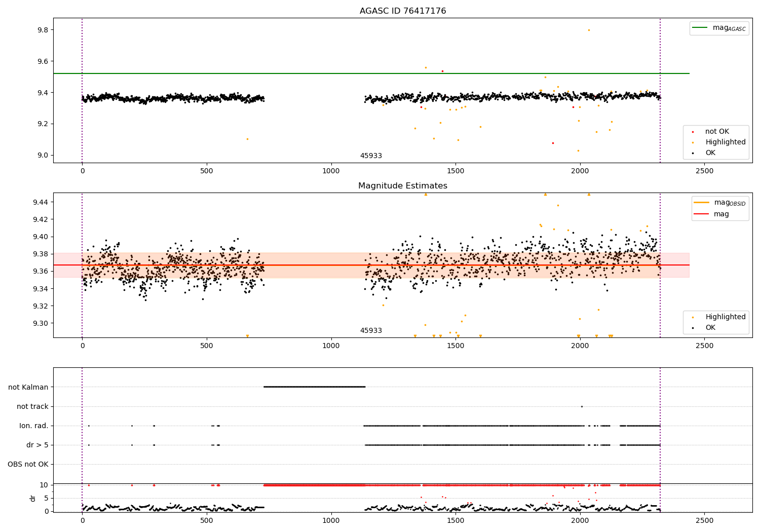Viewport: 760px width, 532px height.
Task: Click the black "not Kalman" data bar
Action: pos(314,387)
